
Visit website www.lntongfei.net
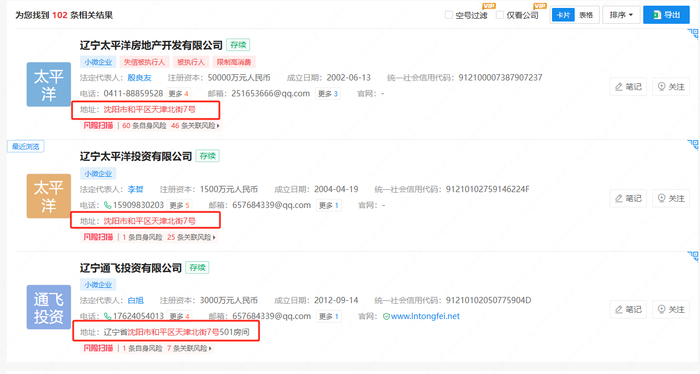click(425, 316)
